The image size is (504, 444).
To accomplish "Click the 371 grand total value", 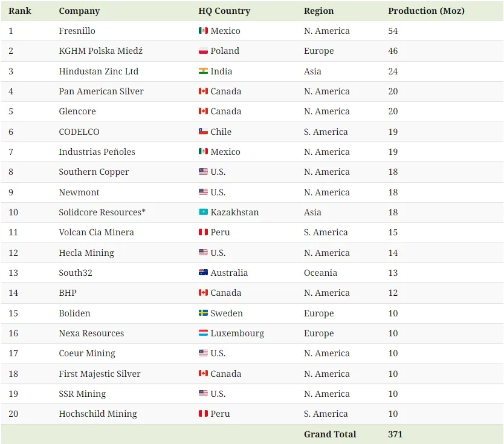I will click(x=395, y=434).
